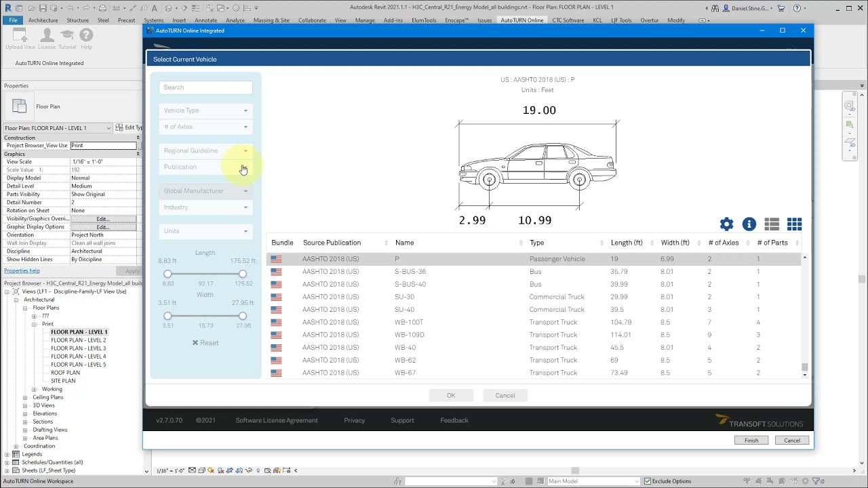Open the Vehicle Type dropdown
The height and width of the screenshot is (488, 868).
[x=205, y=110]
